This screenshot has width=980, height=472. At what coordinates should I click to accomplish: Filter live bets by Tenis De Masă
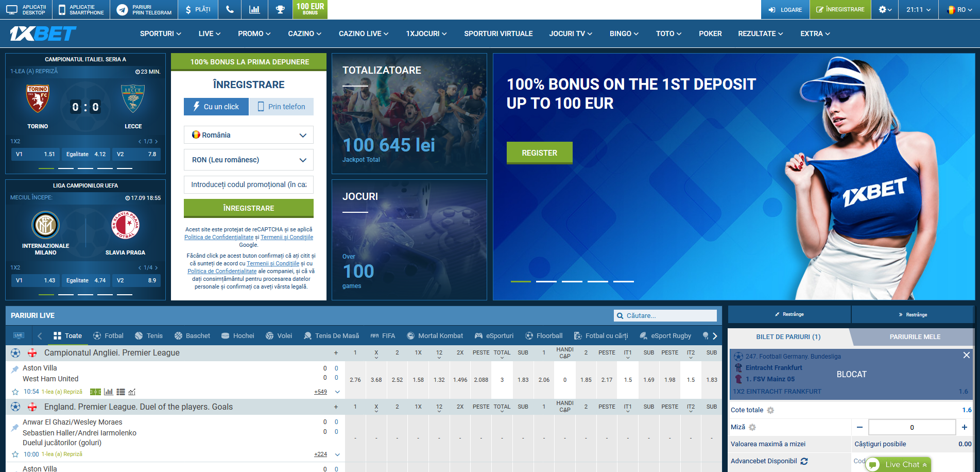click(x=331, y=336)
